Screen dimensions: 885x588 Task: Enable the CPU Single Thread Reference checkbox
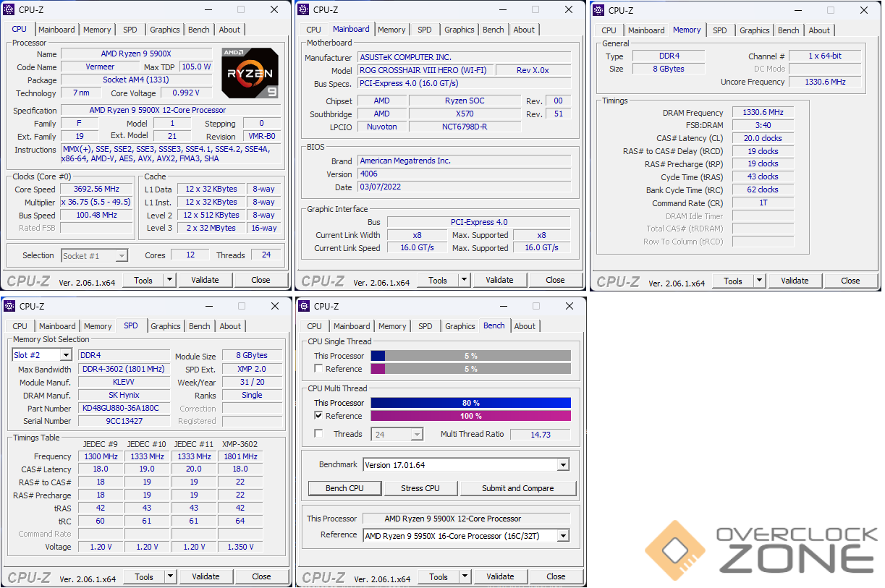click(x=318, y=369)
